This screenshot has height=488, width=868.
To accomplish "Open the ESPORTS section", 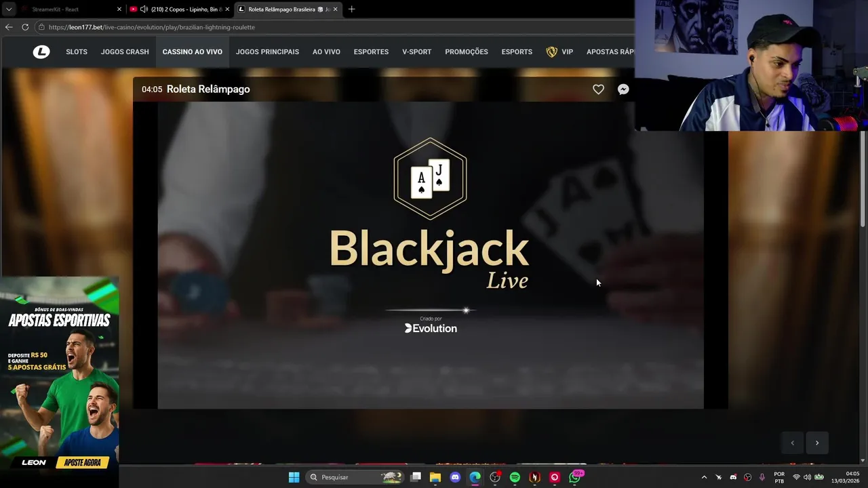I will tap(517, 52).
